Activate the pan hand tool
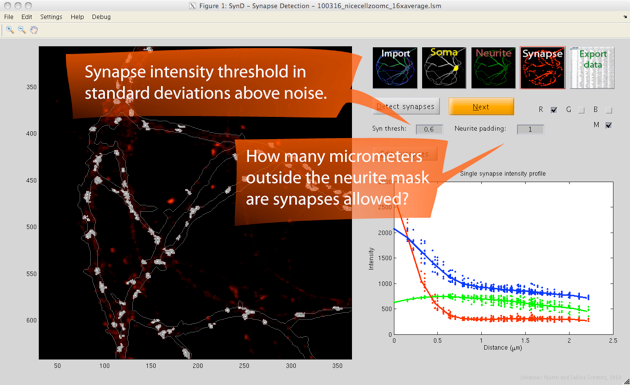 pos(34,30)
